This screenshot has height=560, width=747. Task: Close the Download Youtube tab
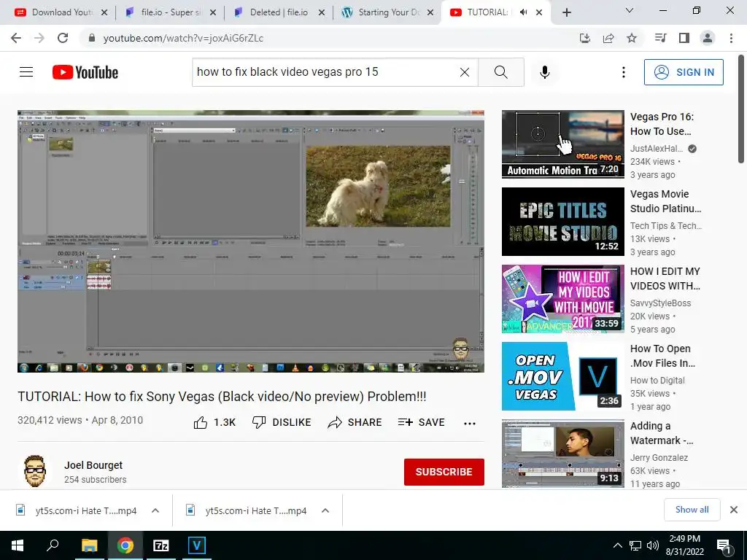coord(104,12)
